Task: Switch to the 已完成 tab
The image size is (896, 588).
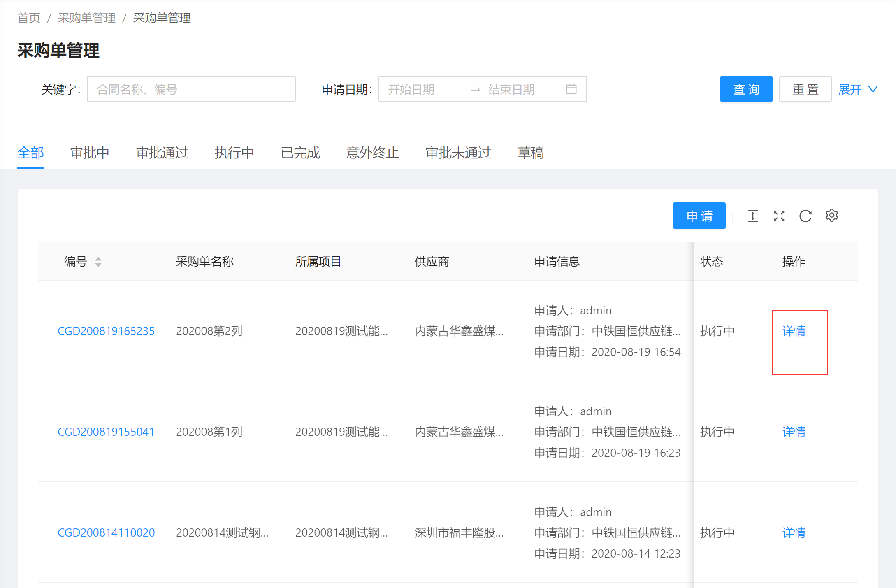Action: pos(300,153)
